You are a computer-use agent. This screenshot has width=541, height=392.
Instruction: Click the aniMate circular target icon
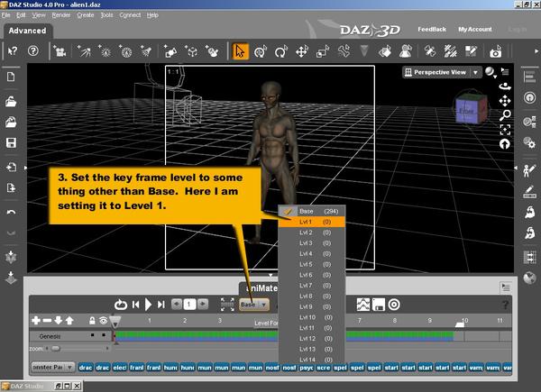point(394,305)
